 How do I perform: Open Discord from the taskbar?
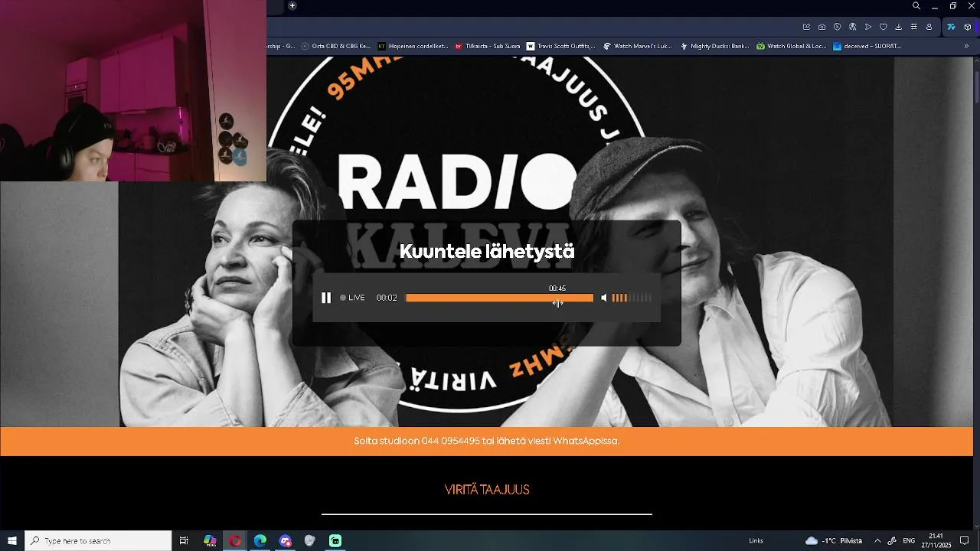(286, 540)
